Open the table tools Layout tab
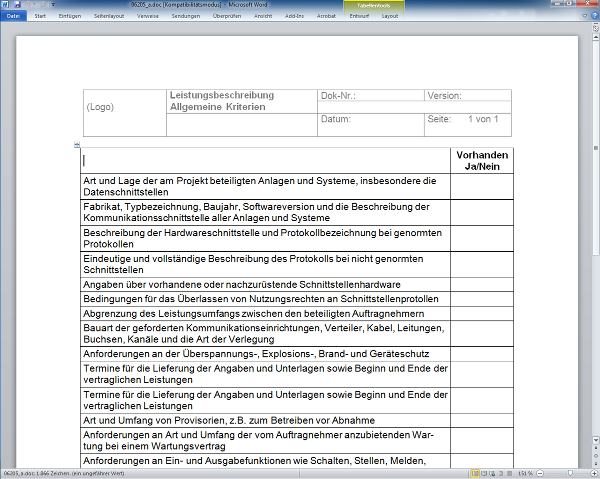 (x=389, y=16)
